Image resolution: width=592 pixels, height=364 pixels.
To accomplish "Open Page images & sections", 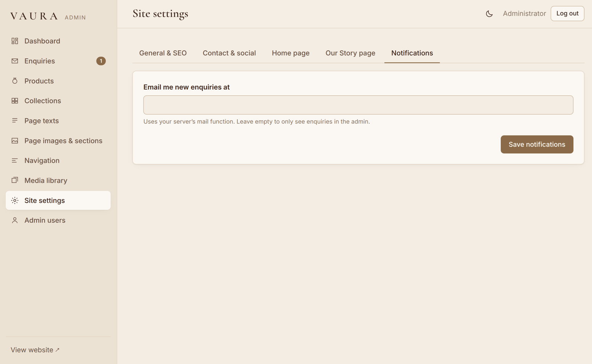I will [x=58, y=141].
